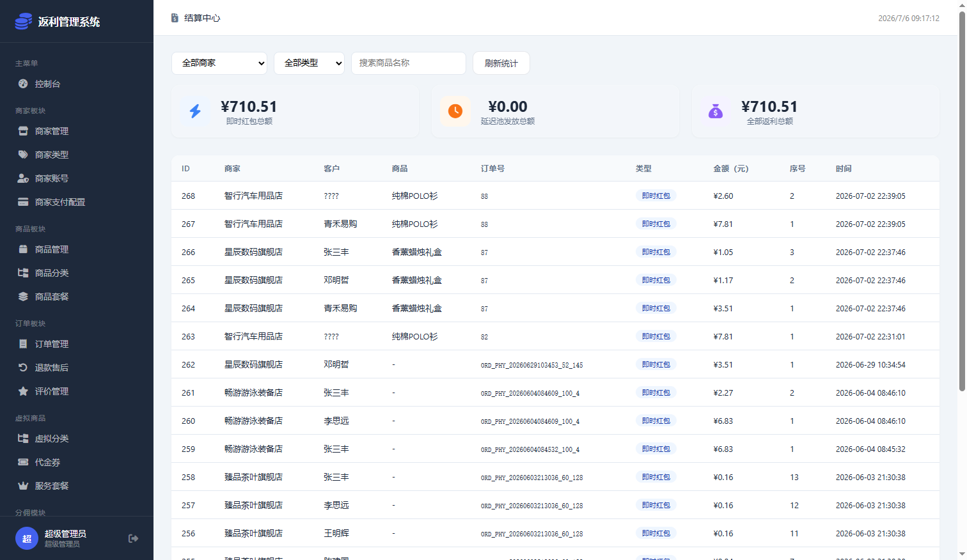
Task: Click the 即时红包 tag in row 258
Action: [656, 477]
